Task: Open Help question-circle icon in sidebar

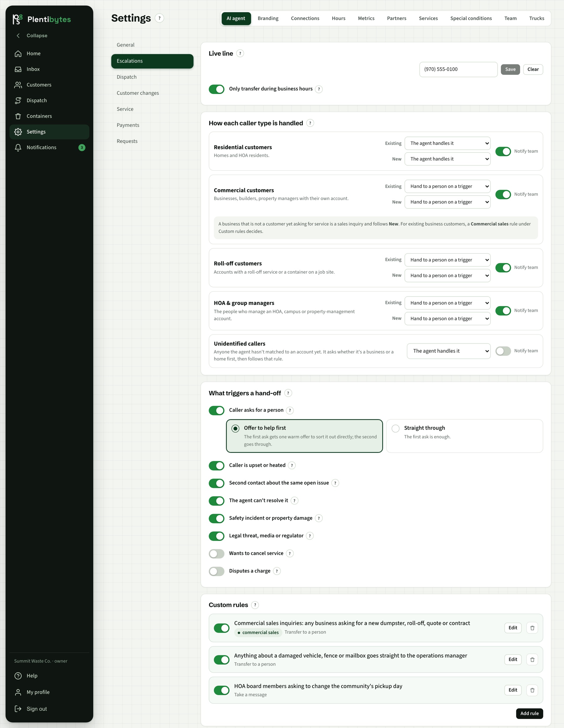Action: (x=18, y=676)
